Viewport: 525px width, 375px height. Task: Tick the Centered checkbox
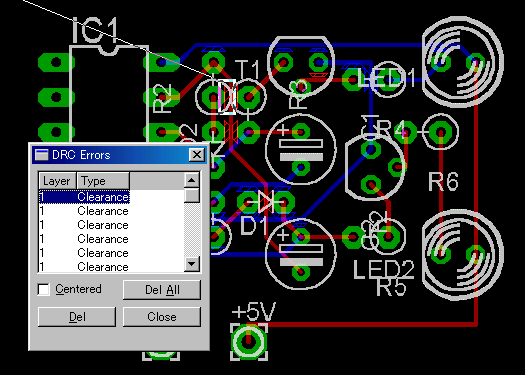click(44, 289)
